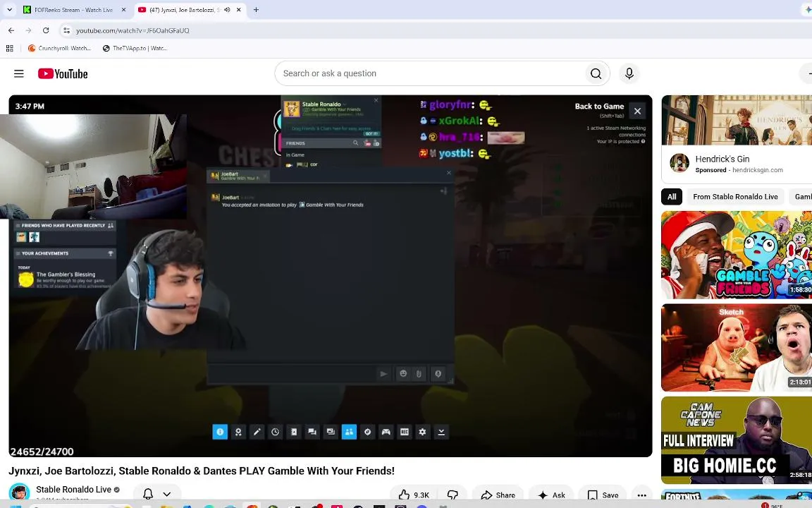Open Steam overlay guides book icon

pyautogui.click(x=294, y=432)
